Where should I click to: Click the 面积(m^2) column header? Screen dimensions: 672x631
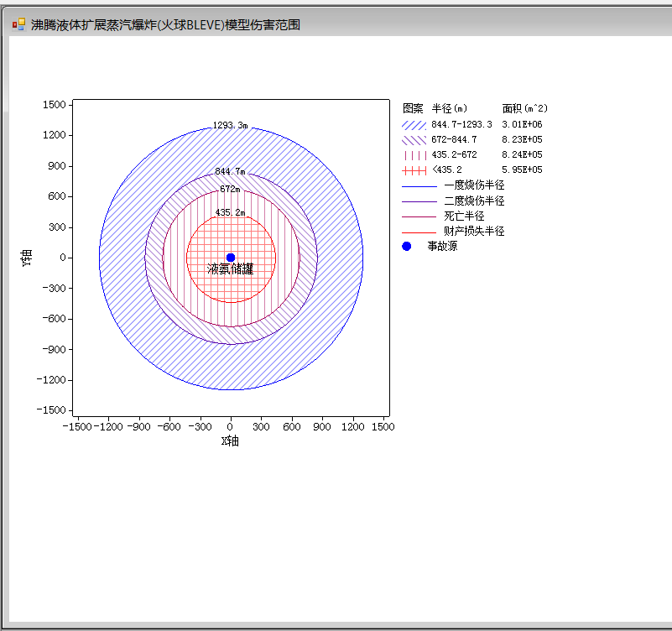pyautogui.click(x=524, y=108)
